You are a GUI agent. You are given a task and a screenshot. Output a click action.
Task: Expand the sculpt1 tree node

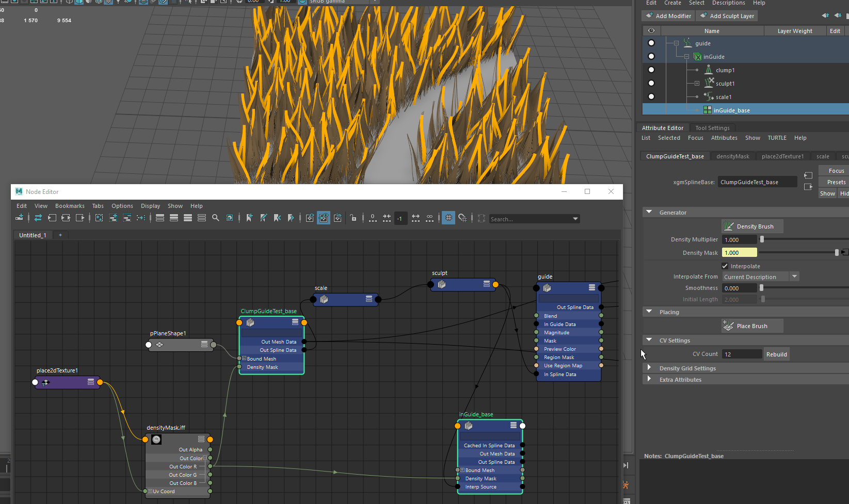click(697, 83)
